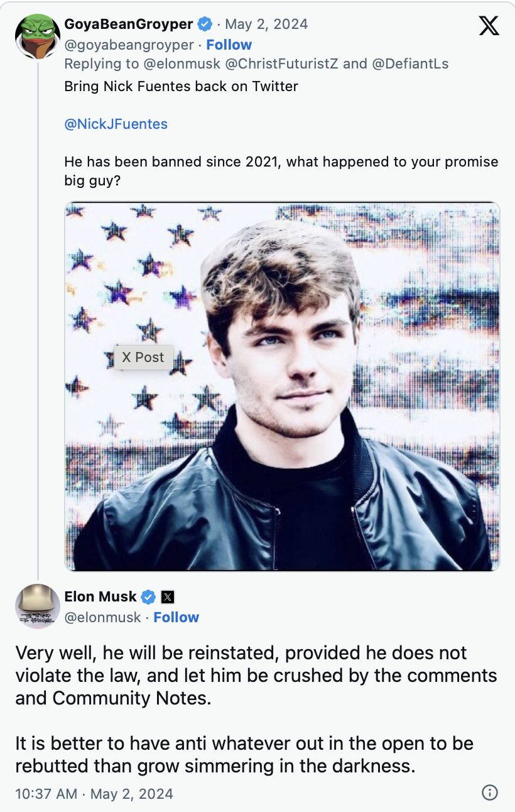Click the black X affiliate badge
This screenshot has width=515, height=812.
coord(168,596)
